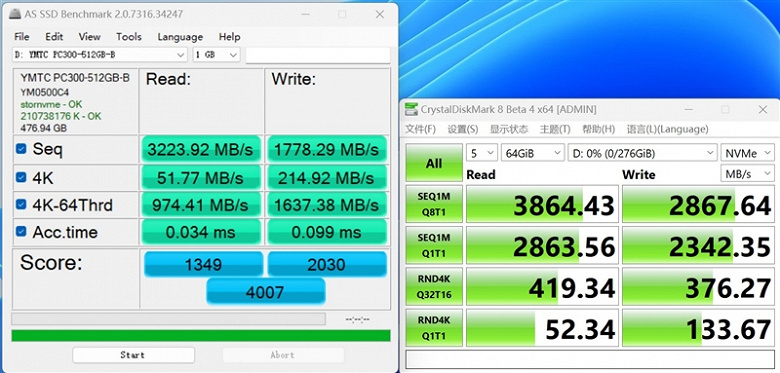Uncheck the Seq test checkbox

pyautogui.click(x=21, y=149)
